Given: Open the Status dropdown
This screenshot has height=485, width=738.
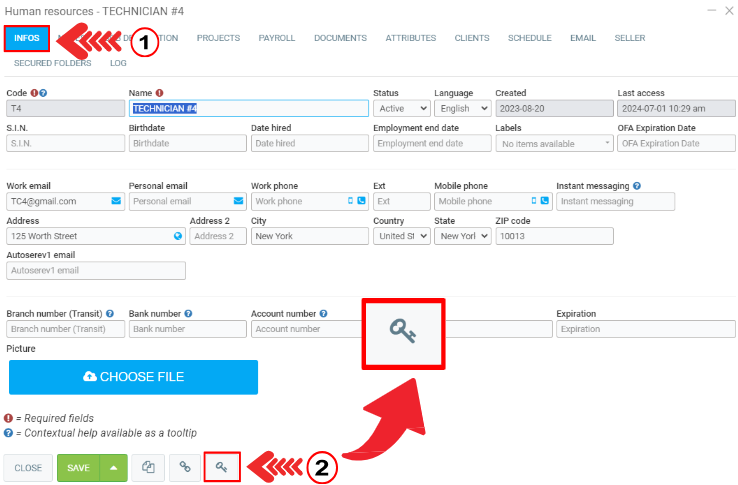Looking at the screenshot, I should 401,108.
